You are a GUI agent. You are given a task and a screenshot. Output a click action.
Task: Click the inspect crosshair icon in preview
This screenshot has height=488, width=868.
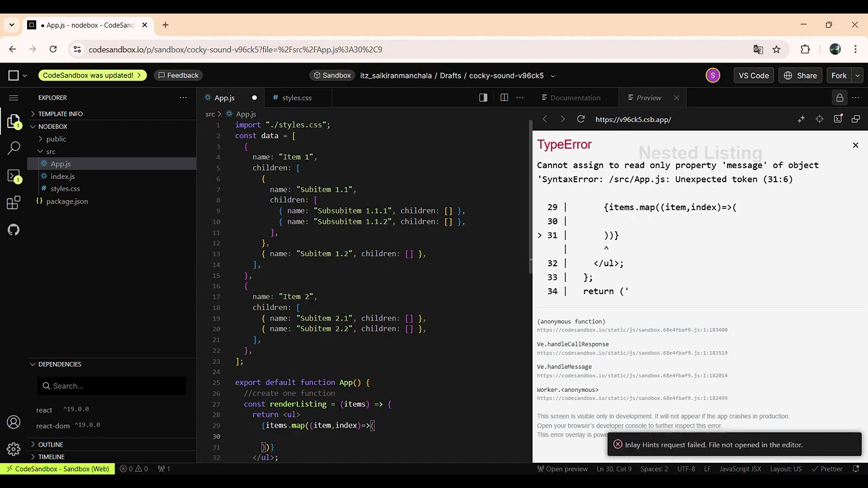pyautogui.click(x=819, y=119)
